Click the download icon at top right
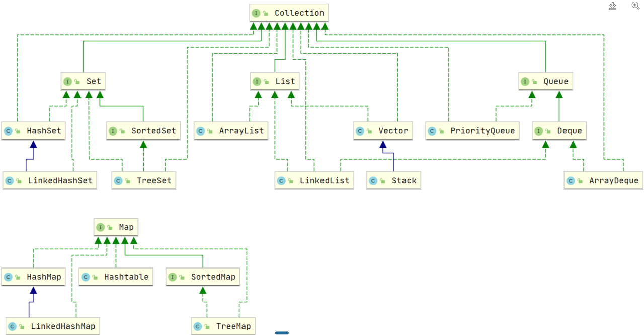Screen dimensions: 644x335 (x=612, y=6)
